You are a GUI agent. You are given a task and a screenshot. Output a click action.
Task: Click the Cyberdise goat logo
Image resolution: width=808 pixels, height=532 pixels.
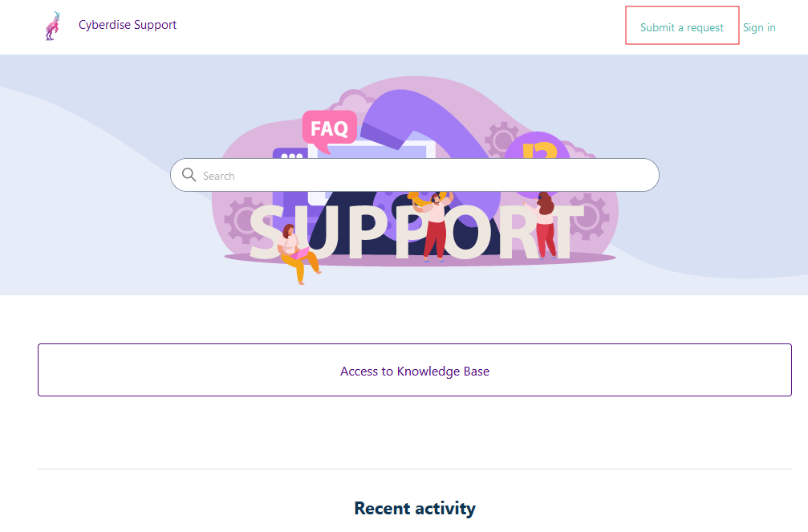click(53, 26)
